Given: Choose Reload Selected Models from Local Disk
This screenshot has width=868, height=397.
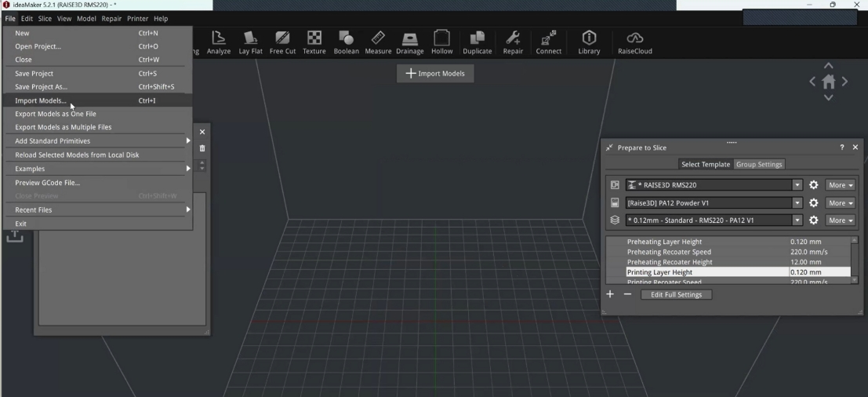Looking at the screenshot, I should click(x=98, y=155).
